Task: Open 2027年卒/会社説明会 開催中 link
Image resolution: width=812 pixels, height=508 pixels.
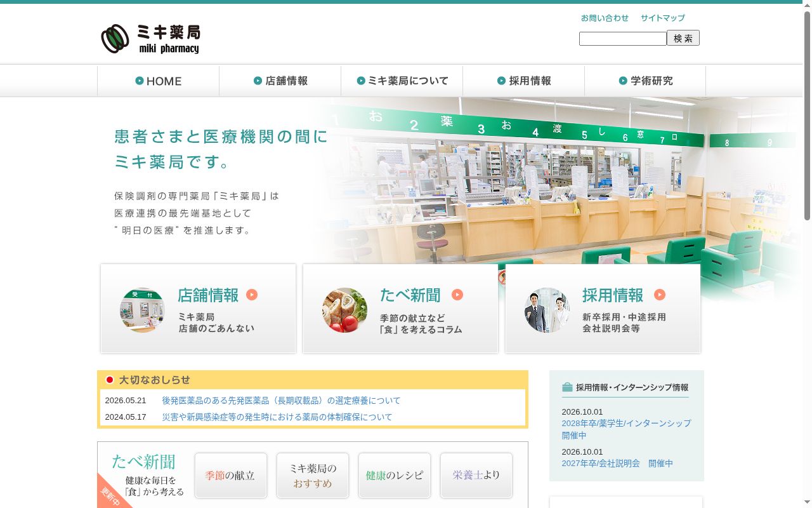Action: coord(617,464)
